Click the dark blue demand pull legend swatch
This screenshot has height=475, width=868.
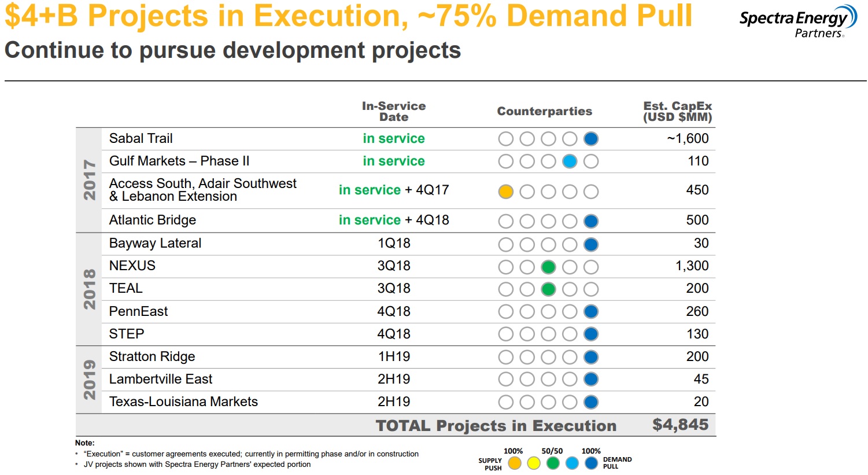[591, 463]
